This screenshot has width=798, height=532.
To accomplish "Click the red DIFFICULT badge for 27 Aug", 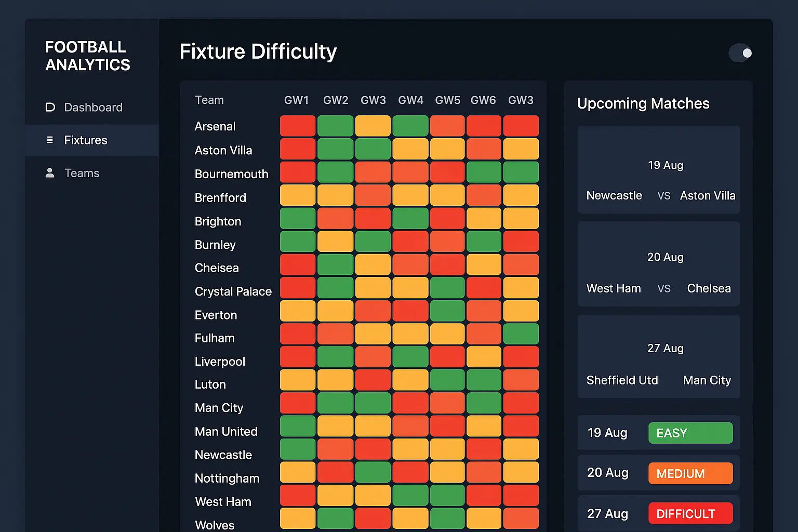I will point(690,513).
